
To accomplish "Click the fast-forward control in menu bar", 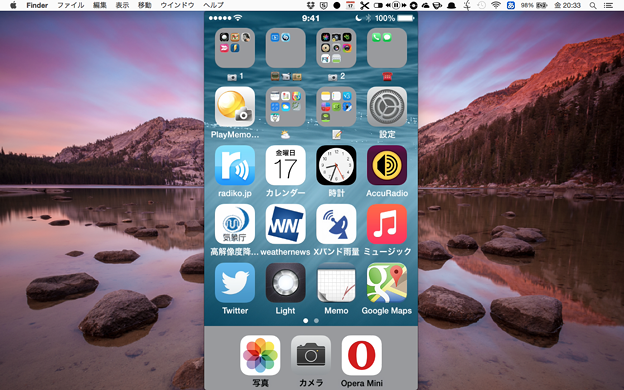I will 404,5.
